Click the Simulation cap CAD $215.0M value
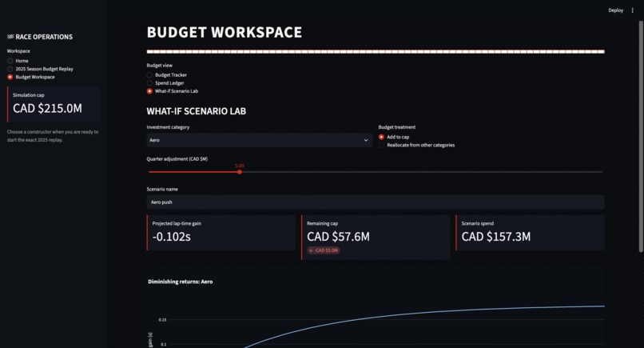This screenshot has width=644, height=348. pyautogui.click(x=47, y=108)
